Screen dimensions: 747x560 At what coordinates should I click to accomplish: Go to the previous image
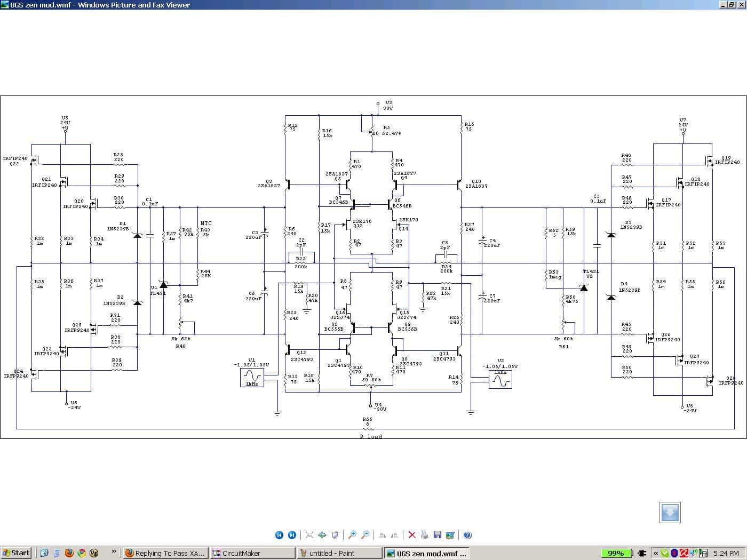(279, 535)
